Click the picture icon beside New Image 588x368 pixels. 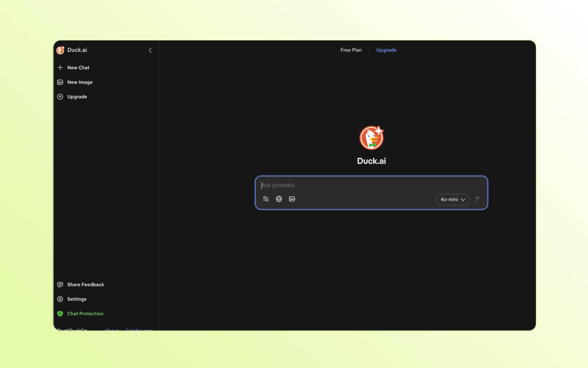pos(60,82)
